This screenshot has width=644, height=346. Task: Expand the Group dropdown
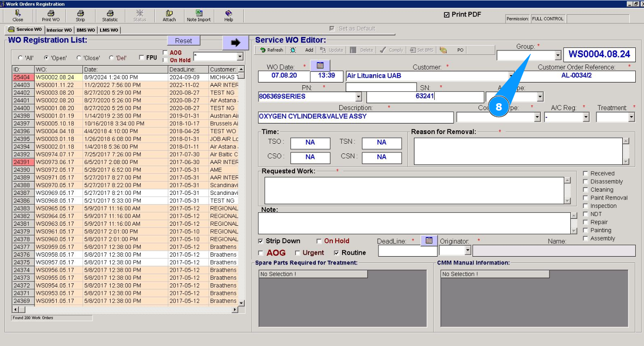point(558,55)
